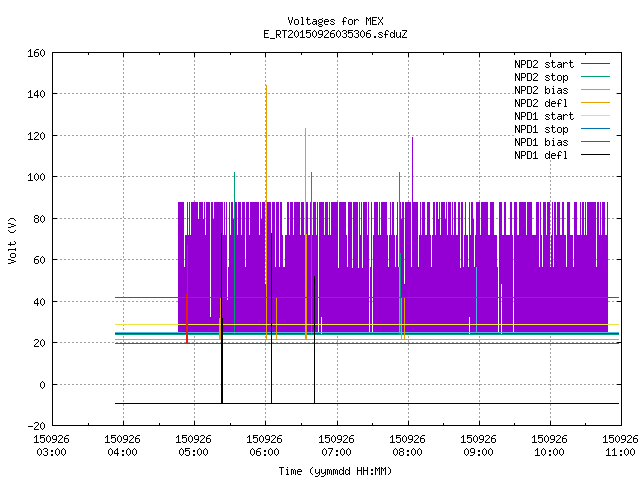
Task: Click the y-axis label 'Volt (V)'
Action: pos(12,240)
